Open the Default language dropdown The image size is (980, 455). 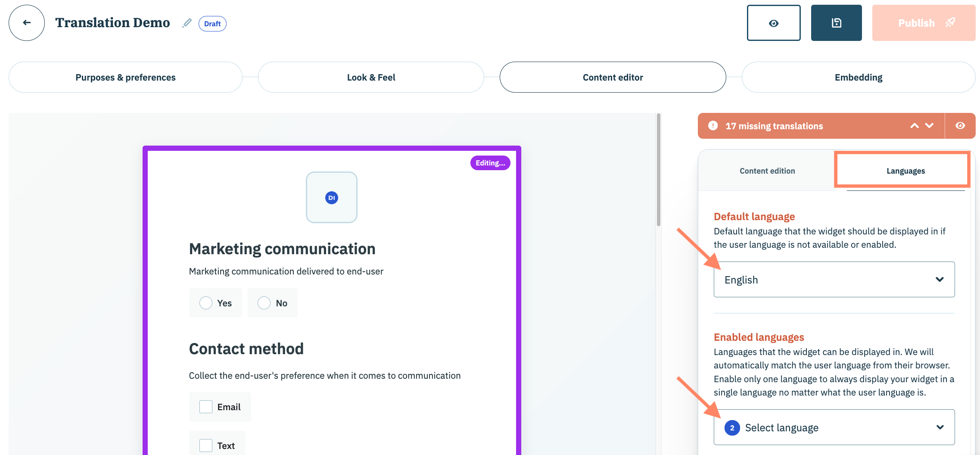click(x=834, y=280)
